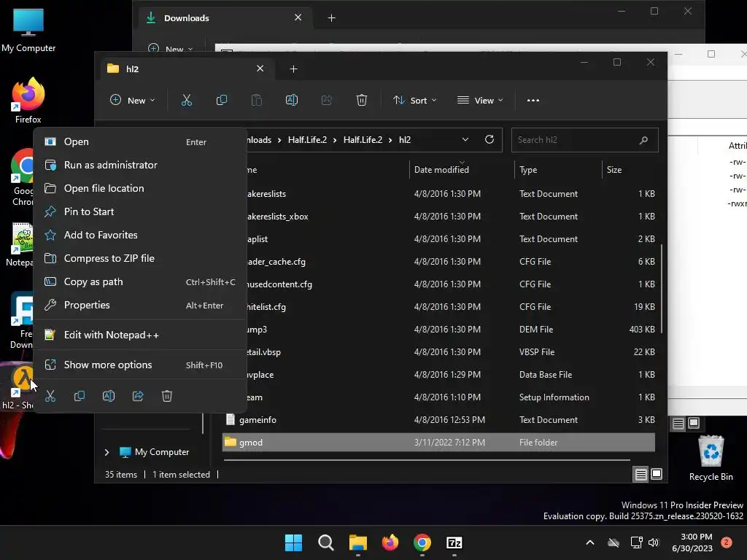Refresh the hl2 folder view
This screenshot has width=747, height=560.
click(x=489, y=139)
